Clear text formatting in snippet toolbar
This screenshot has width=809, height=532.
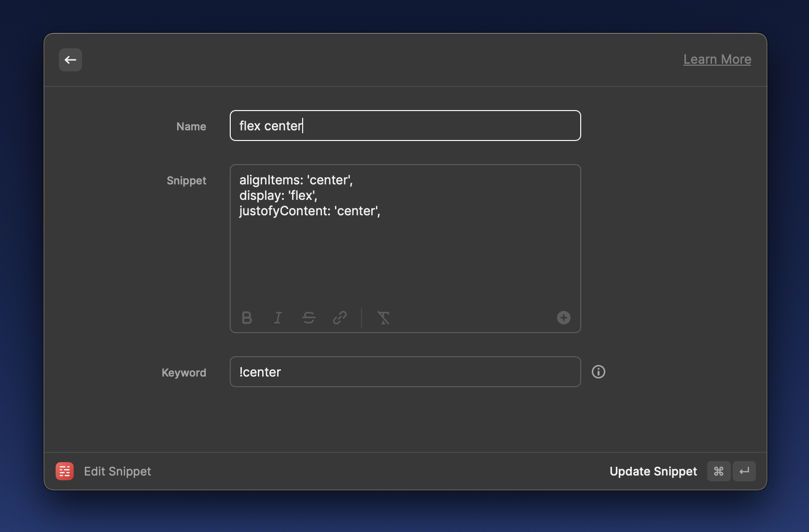click(383, 318)
